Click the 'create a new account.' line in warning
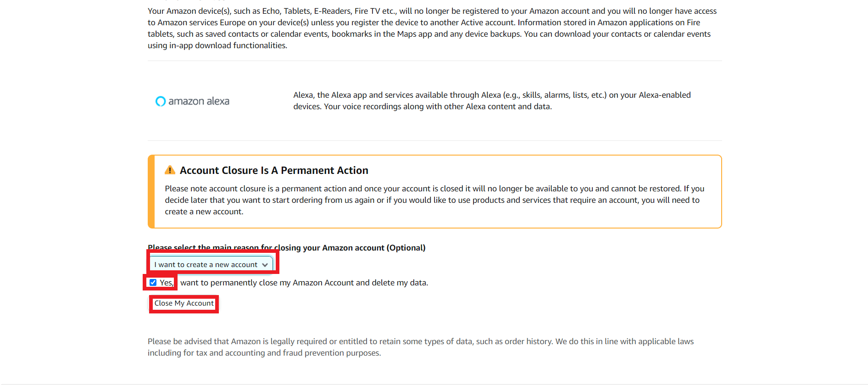Viewport: 868px width, 385px height. pos(204,212)
